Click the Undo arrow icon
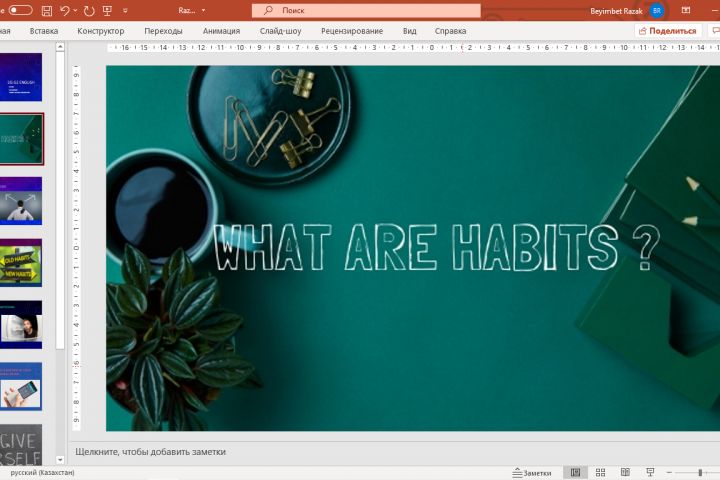Image resolution: width=720 pixels, height=480 pixels. pos(64,10)
